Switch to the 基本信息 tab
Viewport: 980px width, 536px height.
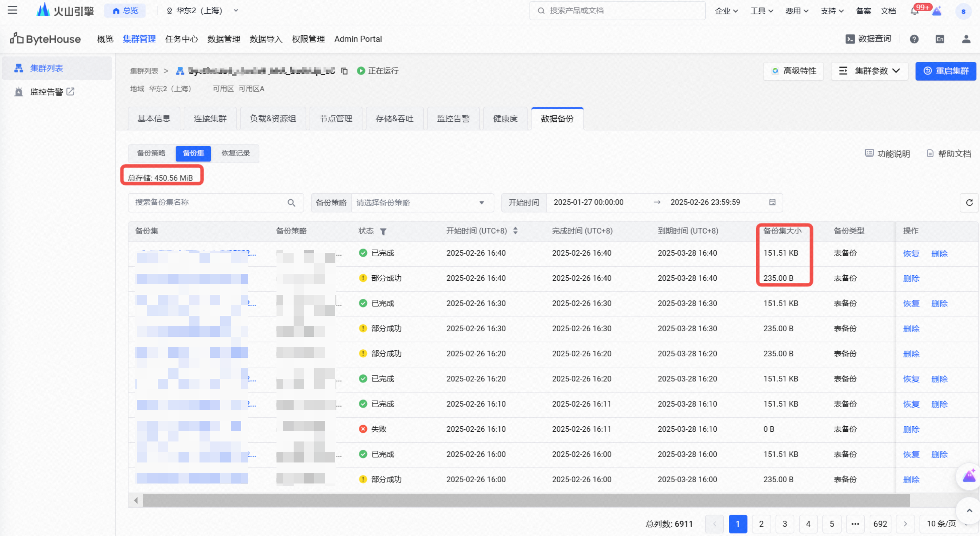click(x=154, y=119)
